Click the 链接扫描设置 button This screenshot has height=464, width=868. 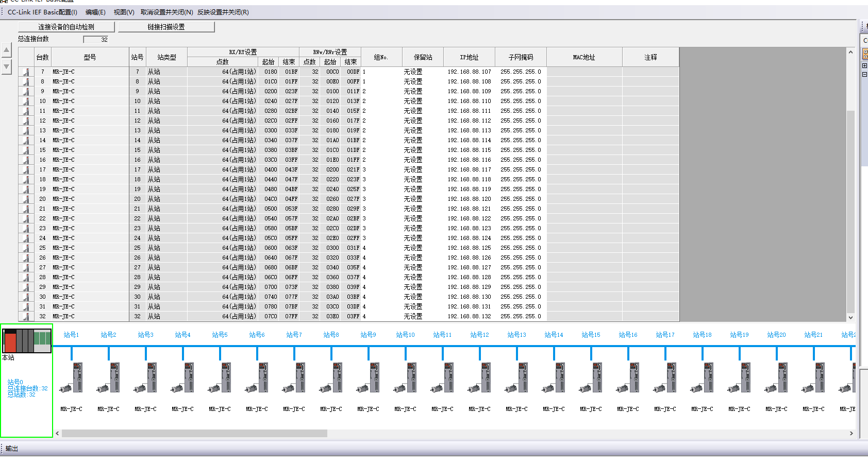pos(166,27)
